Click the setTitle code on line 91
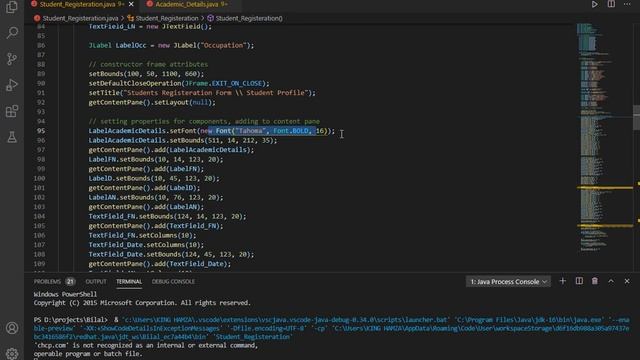Screen dimensions: 640x360 tap(202, 93)
